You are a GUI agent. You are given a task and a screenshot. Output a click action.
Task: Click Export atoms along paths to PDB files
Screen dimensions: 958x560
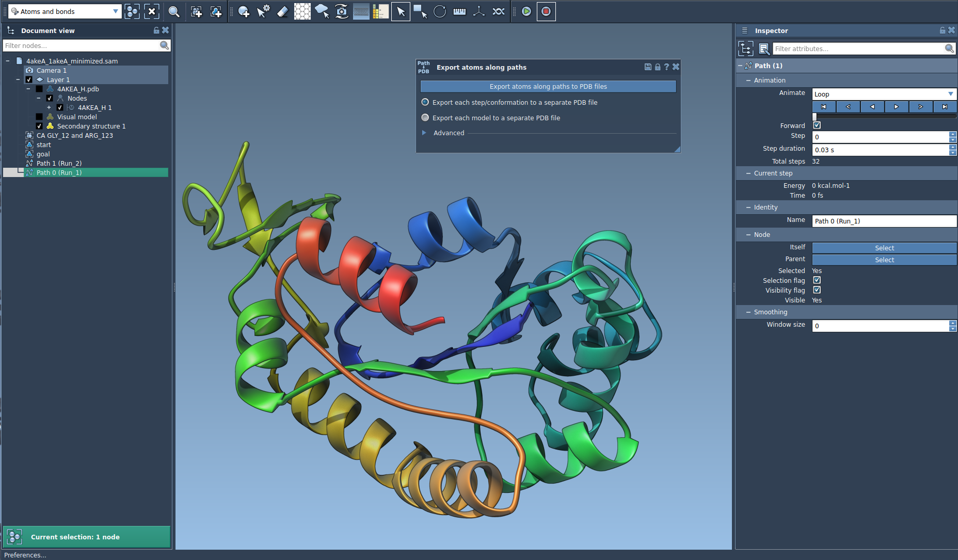tap(548, 87)
